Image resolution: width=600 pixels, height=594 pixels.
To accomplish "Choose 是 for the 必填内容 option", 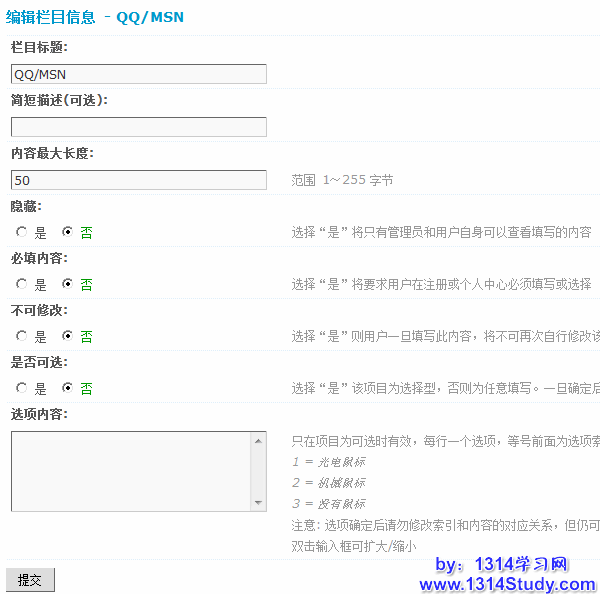I will 22,284.
